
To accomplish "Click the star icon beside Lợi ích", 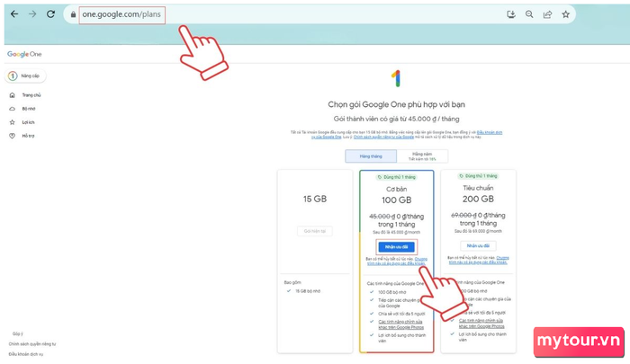I will point(12,122).
